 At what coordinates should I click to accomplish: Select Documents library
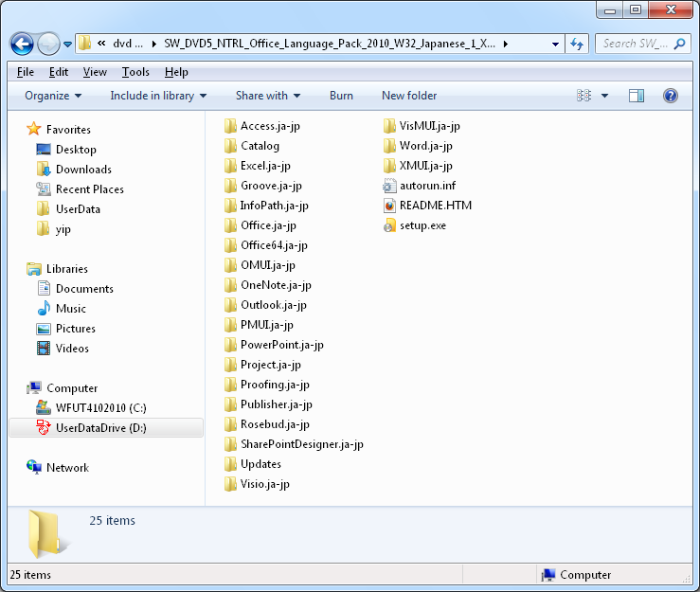point(75,289)
